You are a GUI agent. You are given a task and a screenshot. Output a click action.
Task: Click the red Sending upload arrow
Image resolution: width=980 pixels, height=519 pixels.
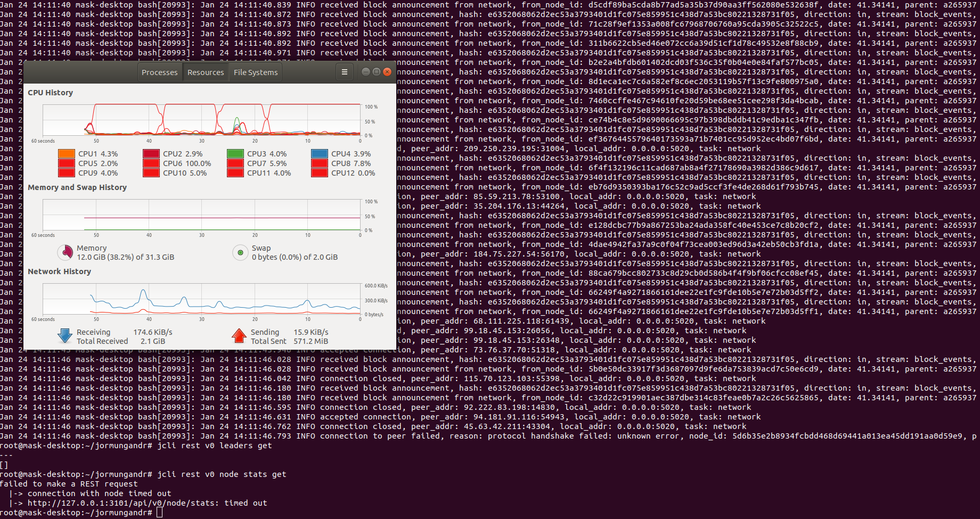pyautogui.click(x=239, y=335)
